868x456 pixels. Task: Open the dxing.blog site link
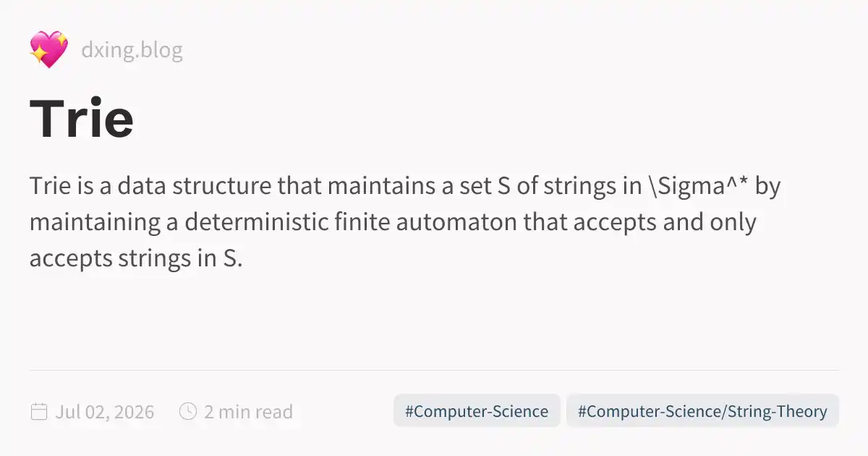(132, 51)
